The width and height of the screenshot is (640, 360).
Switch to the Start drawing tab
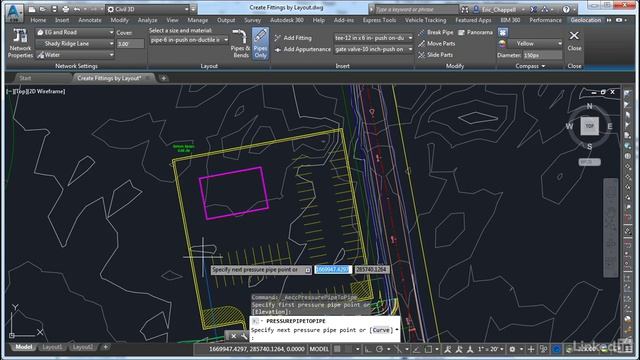click(25, 78)
